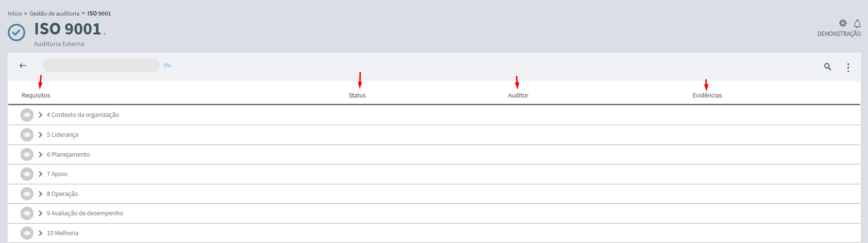
Task: Open the search magnifier icon
Action: click(x=827, y=67)
